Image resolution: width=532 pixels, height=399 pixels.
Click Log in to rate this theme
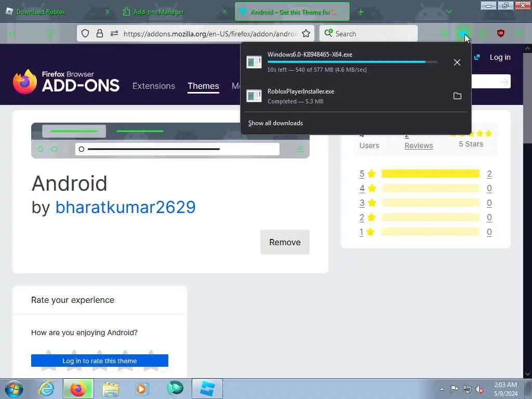(100, 361)
